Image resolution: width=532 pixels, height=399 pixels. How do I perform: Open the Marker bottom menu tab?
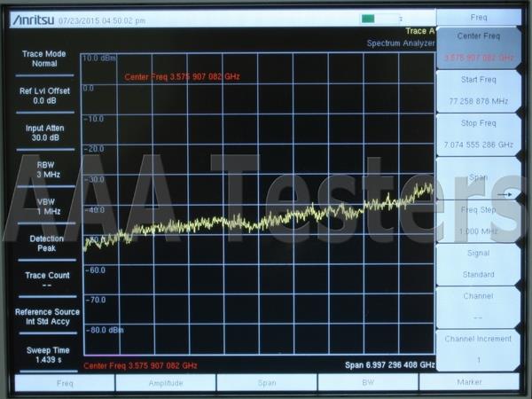[x=469, y=383]
